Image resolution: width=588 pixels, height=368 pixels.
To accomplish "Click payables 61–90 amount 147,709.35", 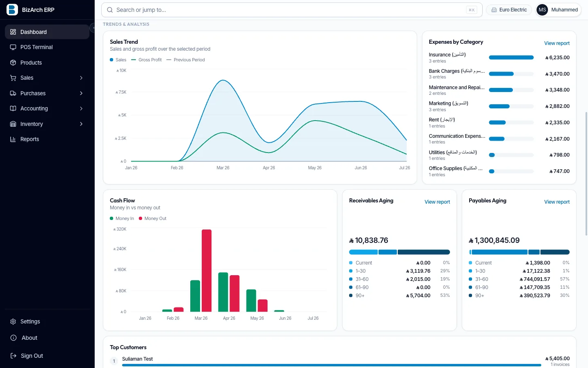I will (535, 287).
